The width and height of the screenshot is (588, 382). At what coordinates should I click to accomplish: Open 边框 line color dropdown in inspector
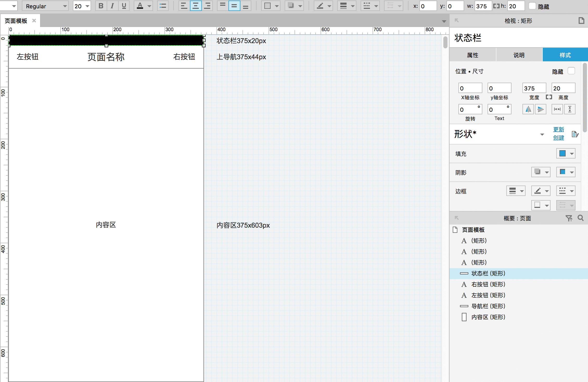541,191
